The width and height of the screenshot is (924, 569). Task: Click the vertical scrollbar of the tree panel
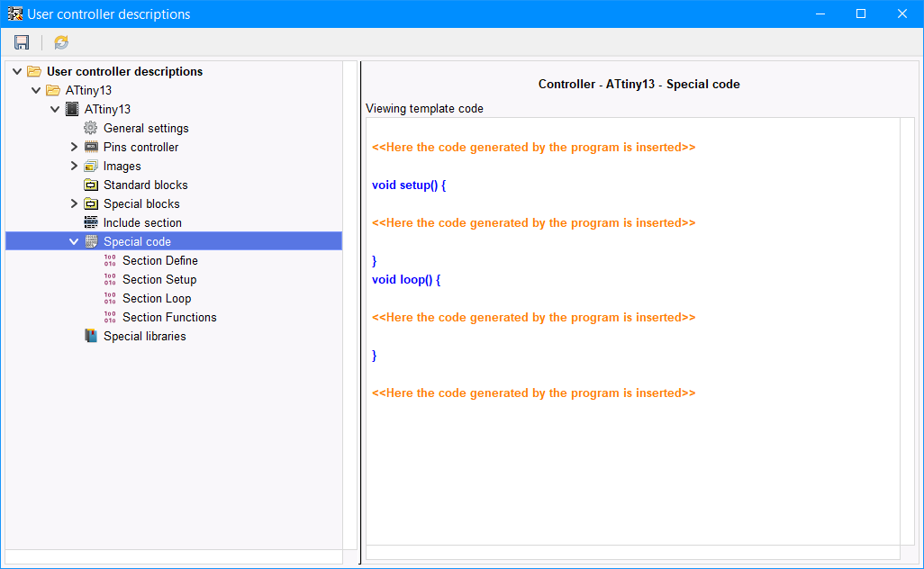coord(349,305)
